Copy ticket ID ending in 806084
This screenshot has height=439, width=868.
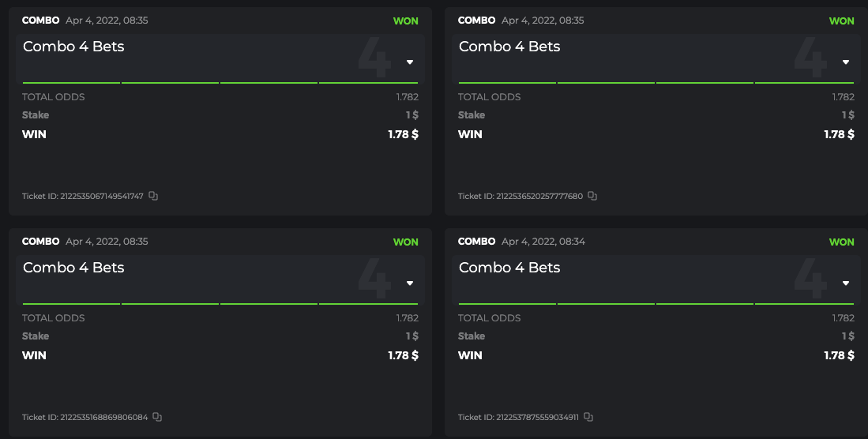pos(157,417)
